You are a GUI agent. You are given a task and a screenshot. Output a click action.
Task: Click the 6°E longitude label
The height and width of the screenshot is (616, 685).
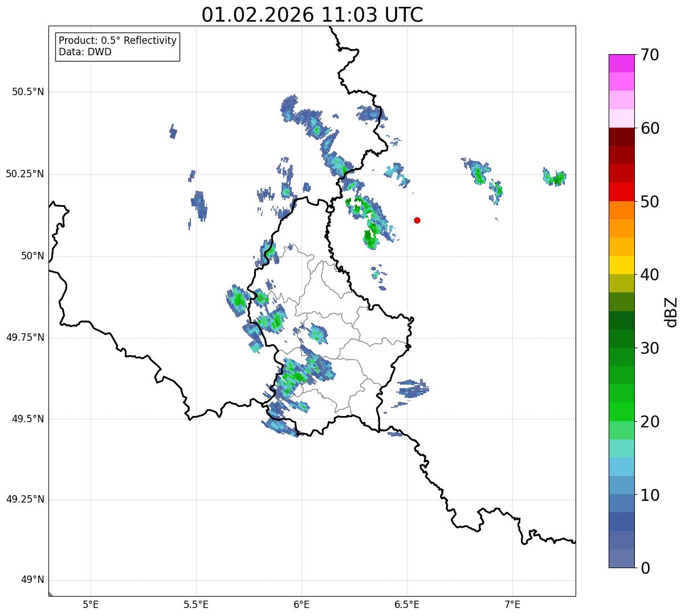click(x=301, y=605)
